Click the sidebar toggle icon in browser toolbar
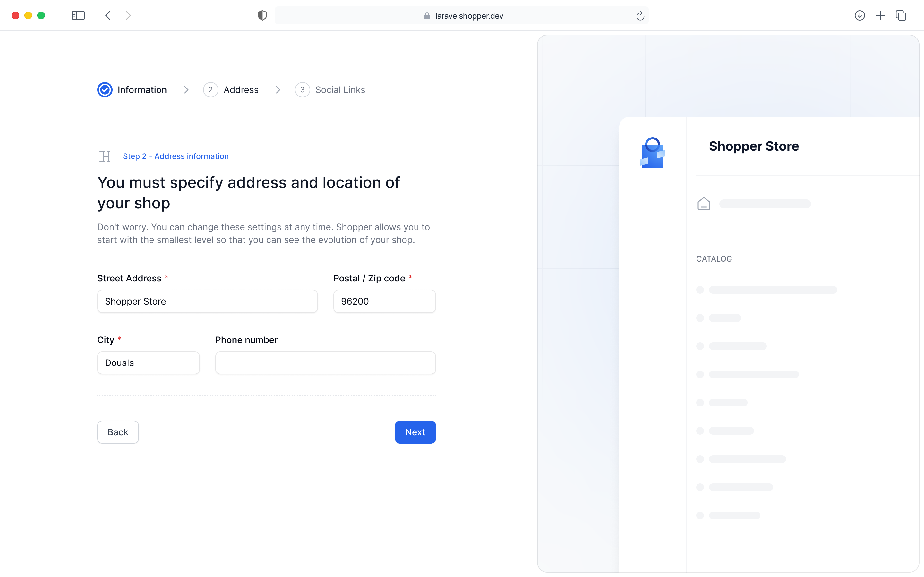 pos(78,15)
